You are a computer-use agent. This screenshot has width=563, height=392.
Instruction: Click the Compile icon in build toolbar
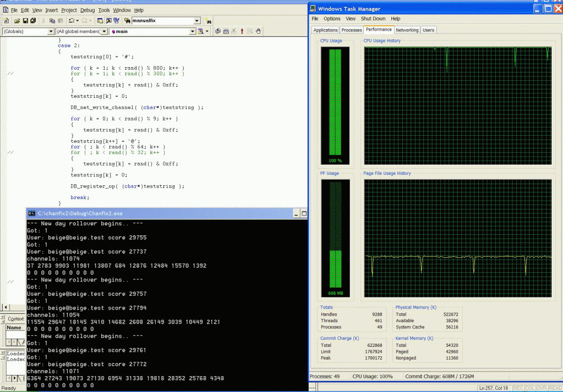click(x=217, y=31)
